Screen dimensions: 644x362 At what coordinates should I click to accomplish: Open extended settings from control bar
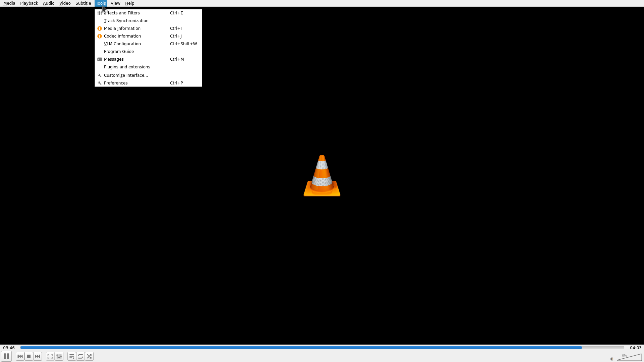pos(59,356)
